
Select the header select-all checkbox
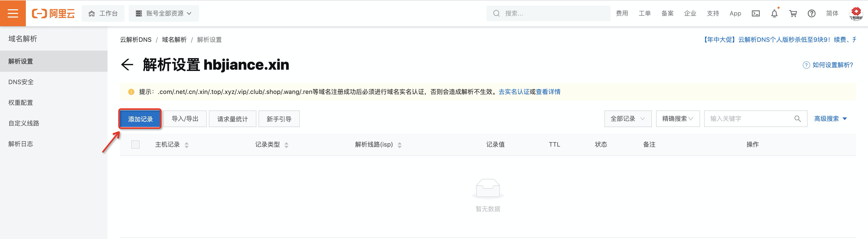[135, 145]
